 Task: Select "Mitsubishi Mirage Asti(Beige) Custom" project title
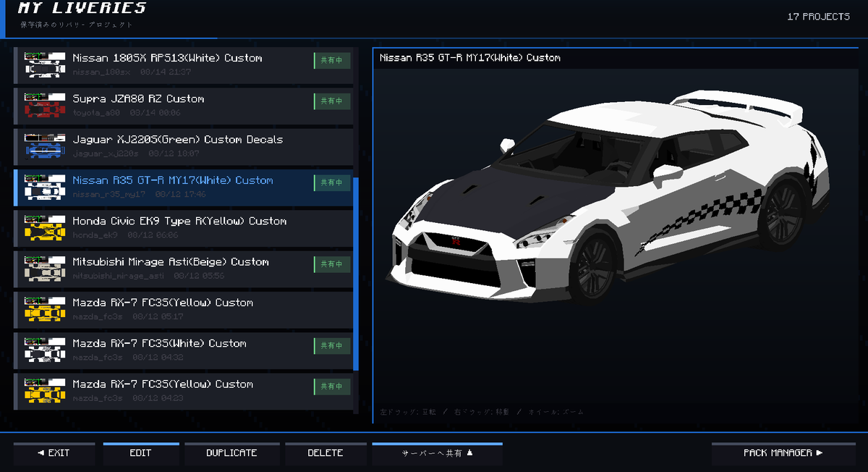(x=171, y=261)
